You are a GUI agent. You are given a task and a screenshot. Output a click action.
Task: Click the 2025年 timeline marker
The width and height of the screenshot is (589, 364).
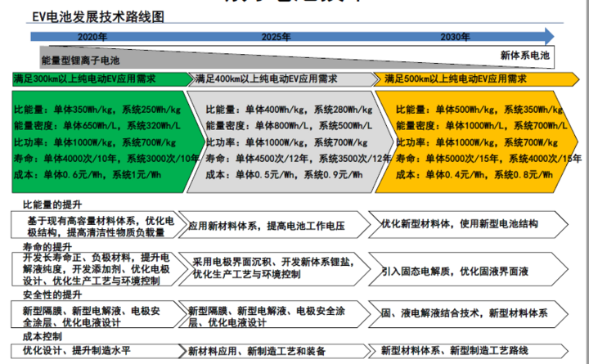pyautogui.click(x=276, y=37)
